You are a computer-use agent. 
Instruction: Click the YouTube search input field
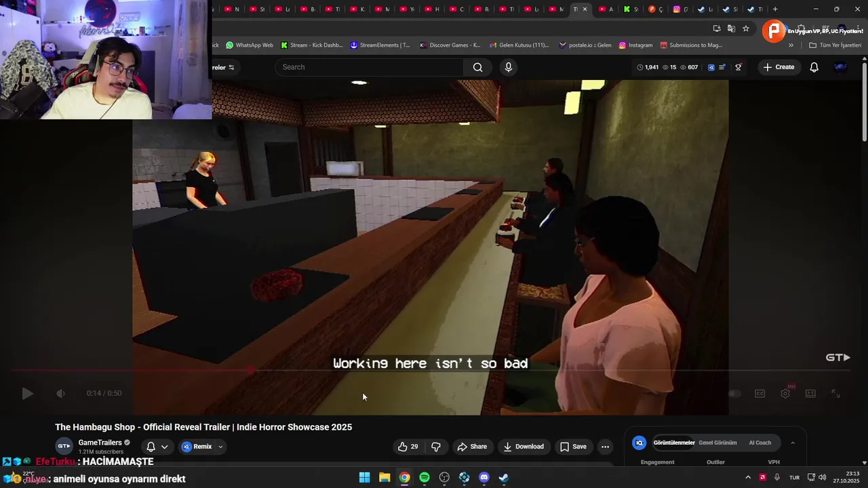click(x=370, y=67)
